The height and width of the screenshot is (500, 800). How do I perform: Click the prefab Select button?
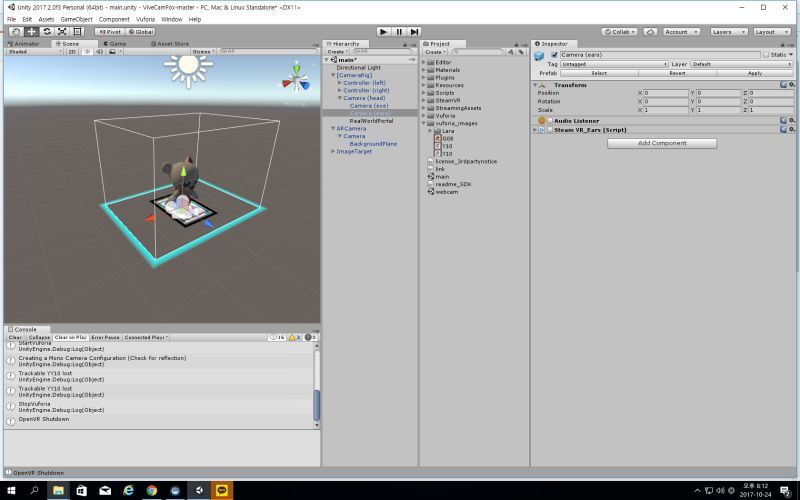(599, 73)
